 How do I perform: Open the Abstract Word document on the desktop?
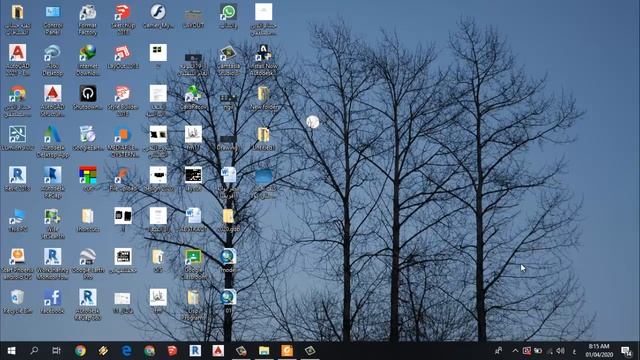pyautogui.click(x=193, y=220)
